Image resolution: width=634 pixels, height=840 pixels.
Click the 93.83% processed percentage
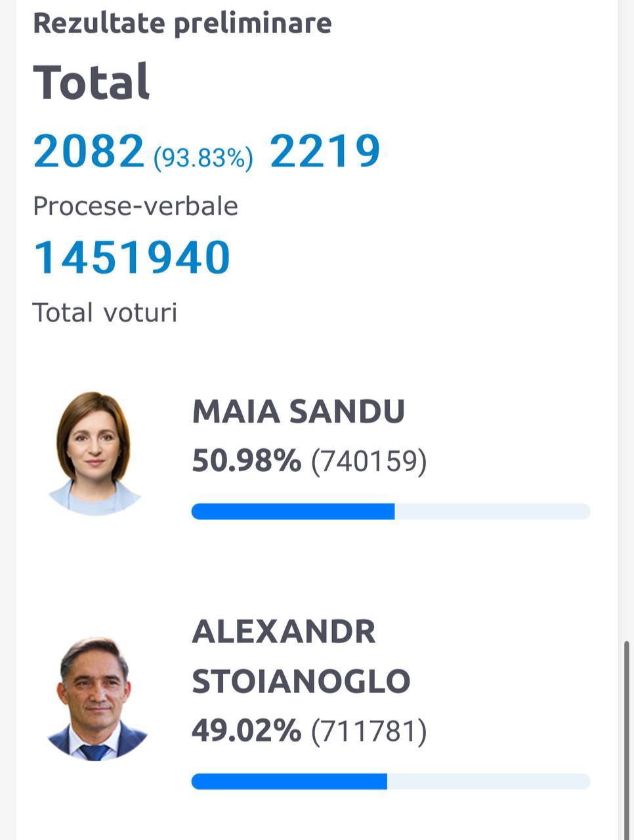tap(203, 158)
